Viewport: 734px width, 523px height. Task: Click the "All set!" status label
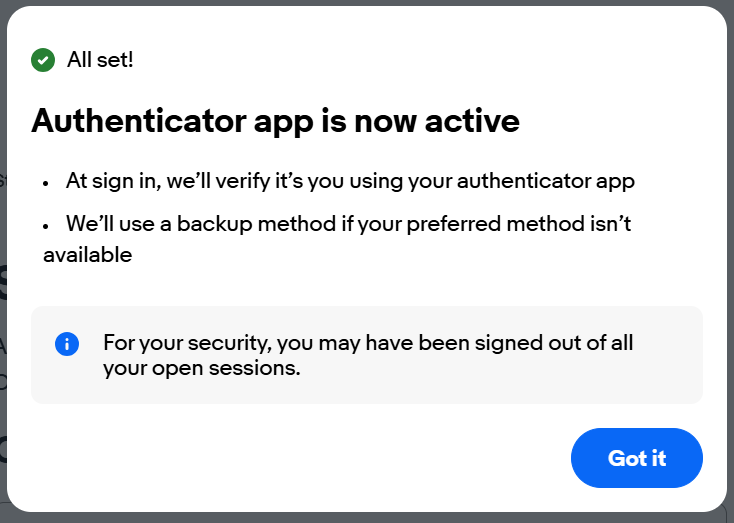click(x=100, y=60)
